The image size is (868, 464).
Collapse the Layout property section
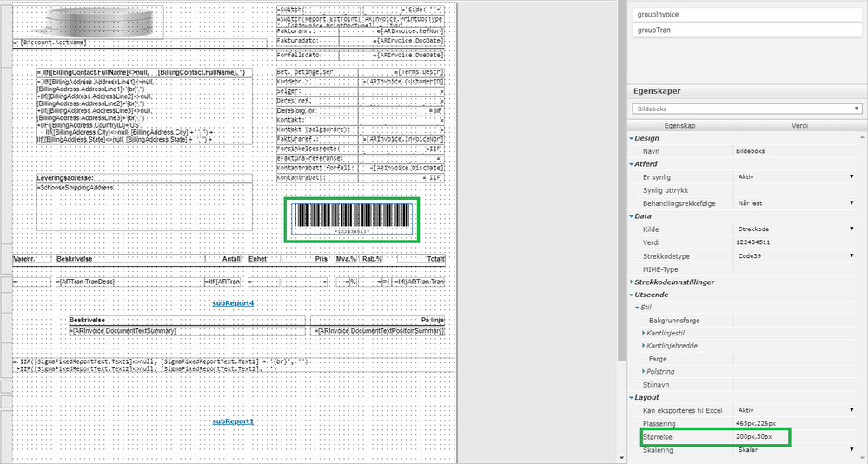[631, 398]
